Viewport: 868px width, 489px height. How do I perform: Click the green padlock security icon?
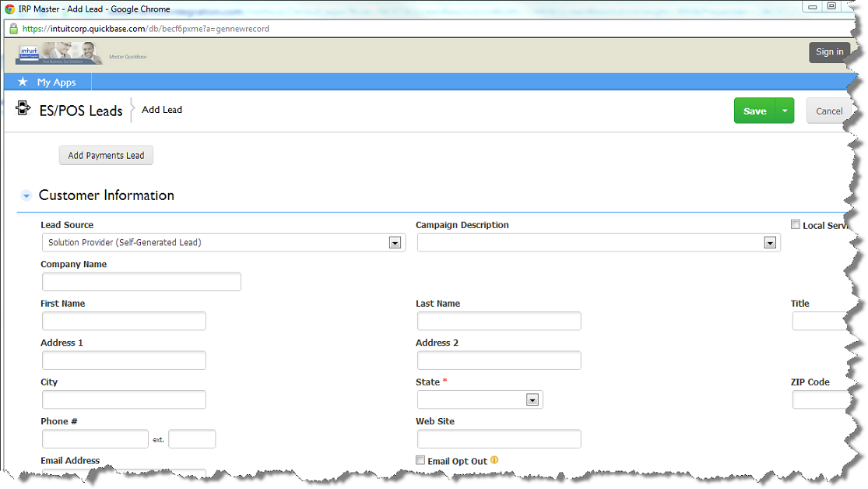13,28
